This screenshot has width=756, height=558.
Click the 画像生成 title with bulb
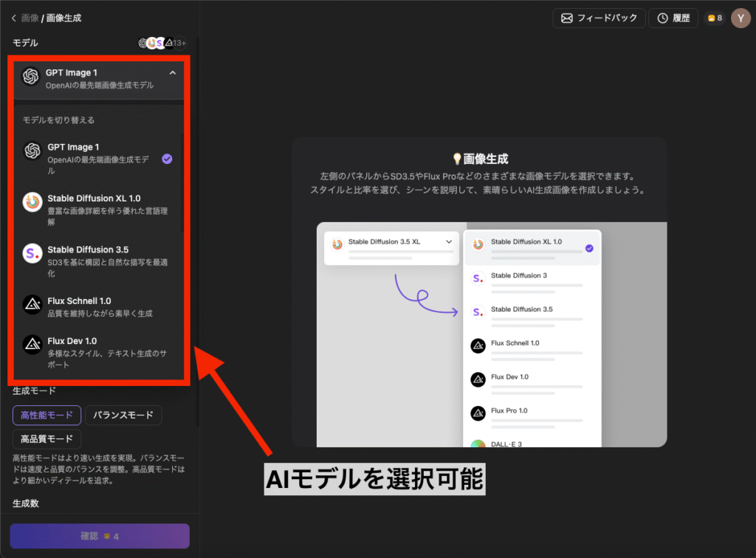point(480,159)
